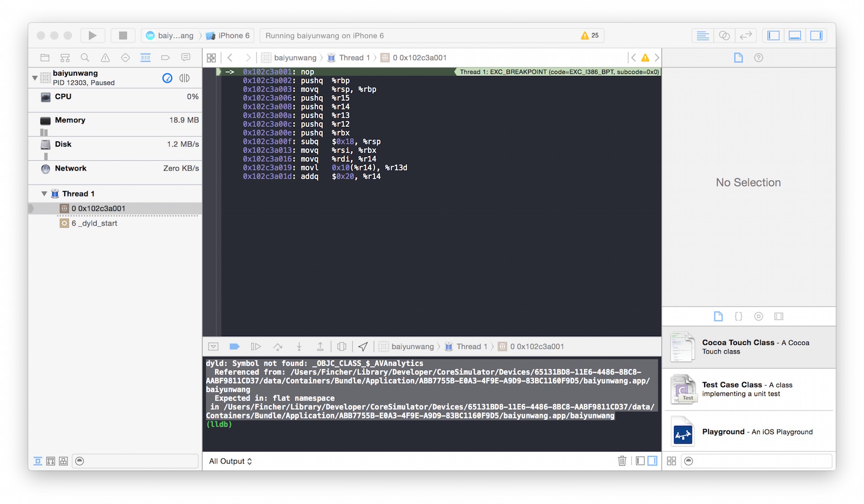
Task: Hide the debug area with toggle button
Action: coord(213,346)
